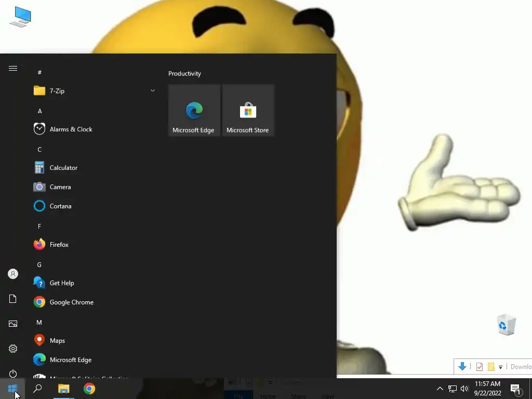
Task: Select This PC desktop icon
Action: [20, 17]
